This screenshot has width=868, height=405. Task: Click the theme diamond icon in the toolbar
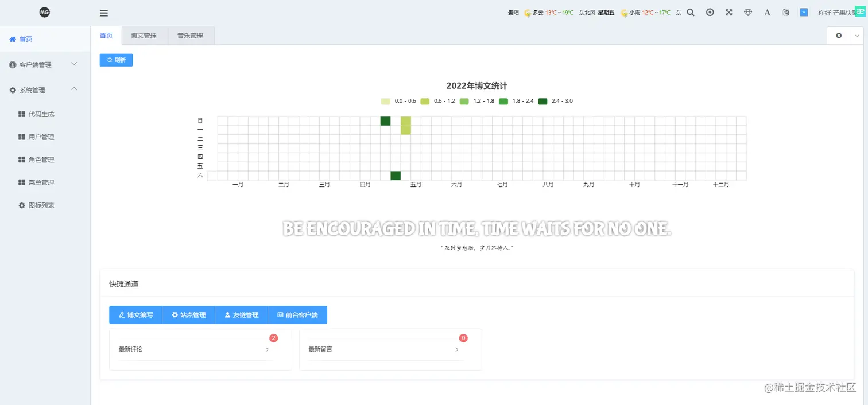pyautogui.click(x=748, y=11)
